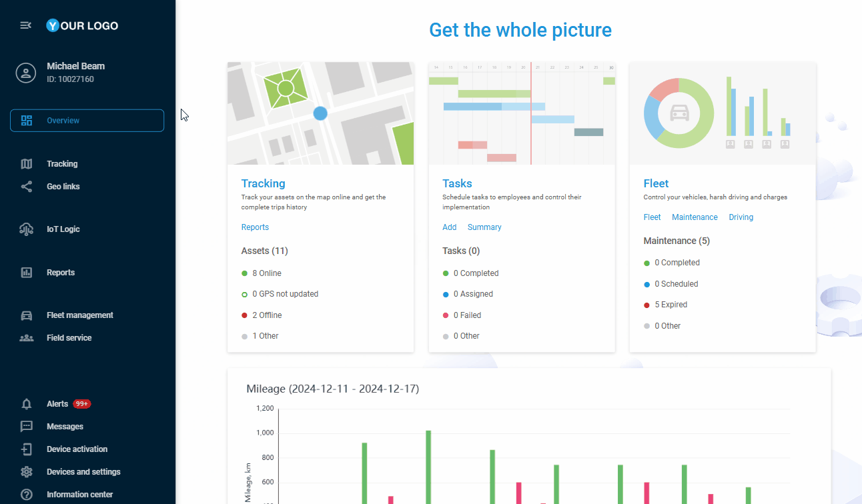Click the 8 Online assets status
Image resolution: width=862 pixels, height=504 pixels.
[x=262, y=273]
